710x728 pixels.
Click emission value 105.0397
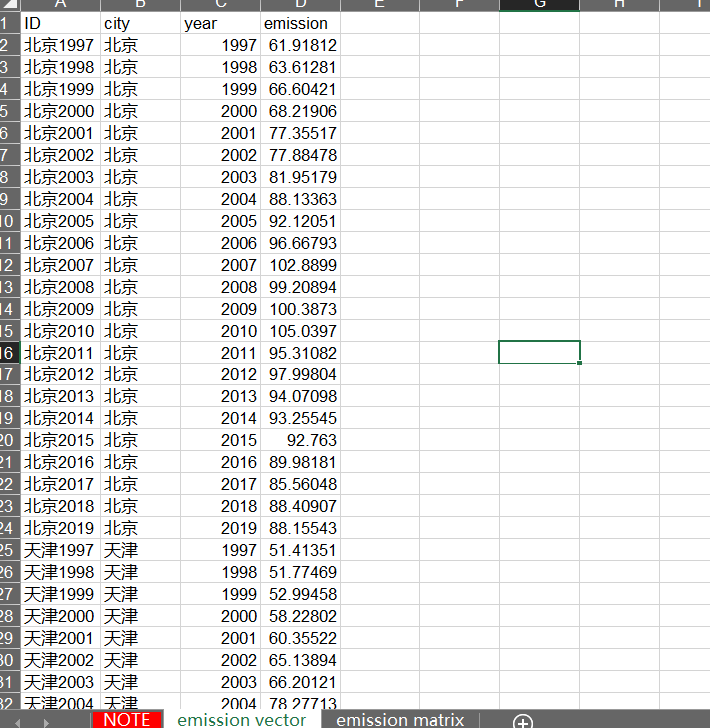(300, 331)
